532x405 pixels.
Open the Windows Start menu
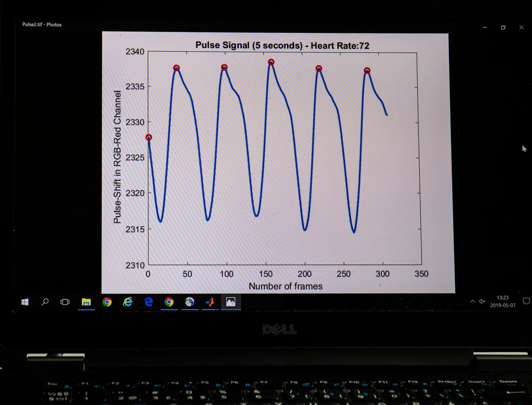25,302
